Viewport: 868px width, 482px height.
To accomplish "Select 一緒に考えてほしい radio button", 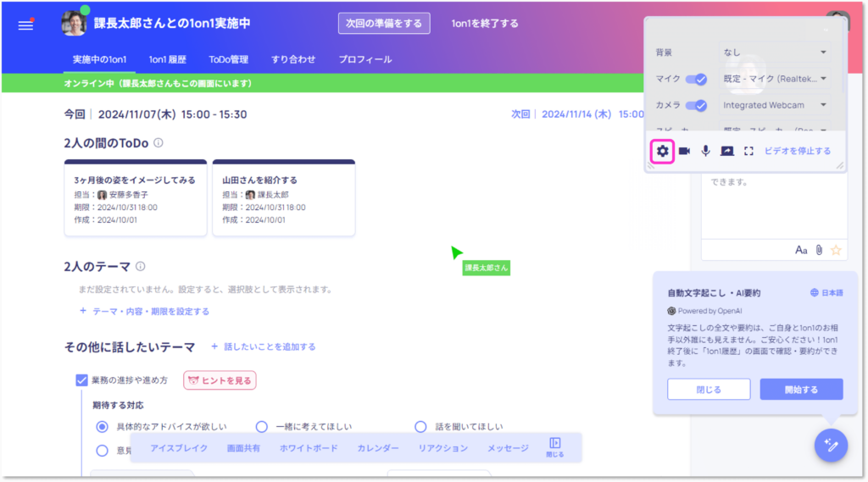I will pyautogui.click(x=261, y=427).
